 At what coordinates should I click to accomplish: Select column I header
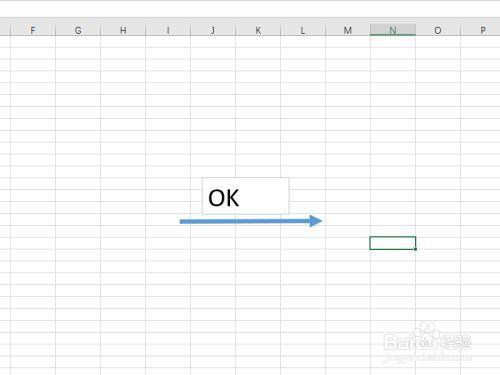coord(168,30)
